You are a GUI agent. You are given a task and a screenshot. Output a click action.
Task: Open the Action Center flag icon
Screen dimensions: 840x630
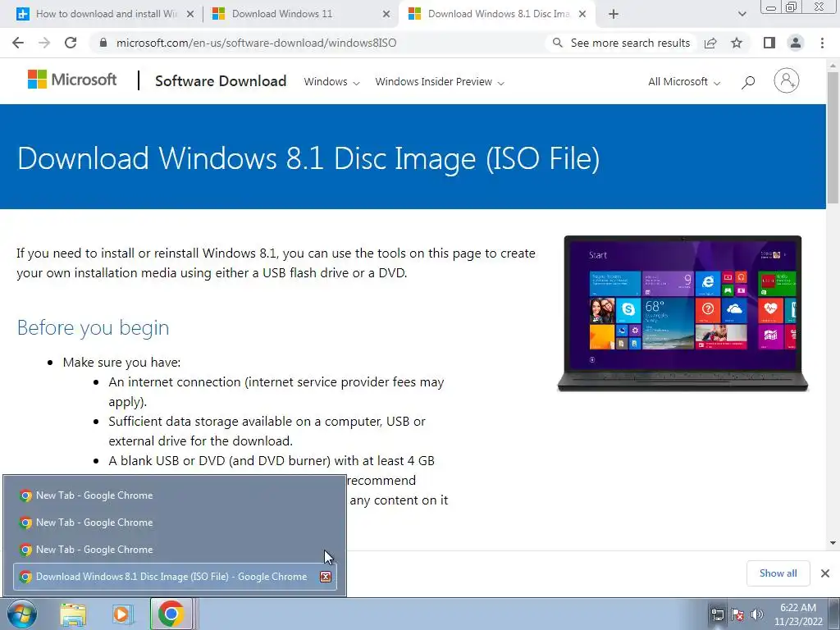pyautogui.click(x=737, y=614)
